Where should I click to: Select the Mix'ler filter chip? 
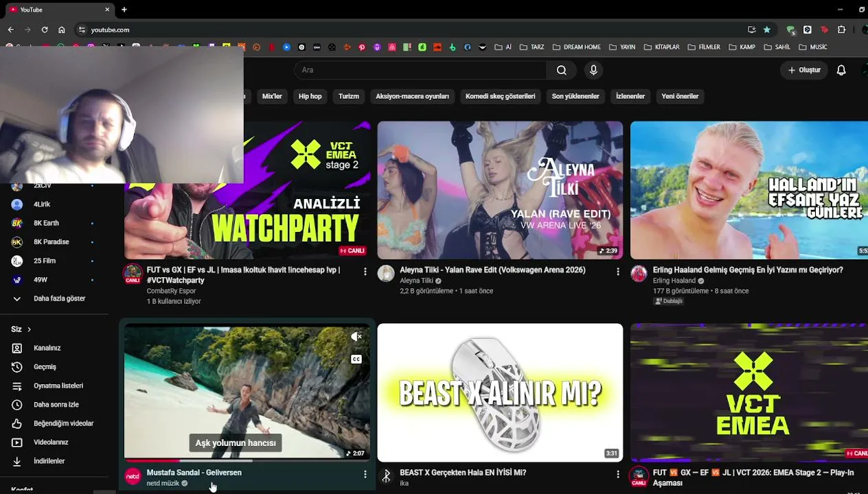[x=272, y=97]
